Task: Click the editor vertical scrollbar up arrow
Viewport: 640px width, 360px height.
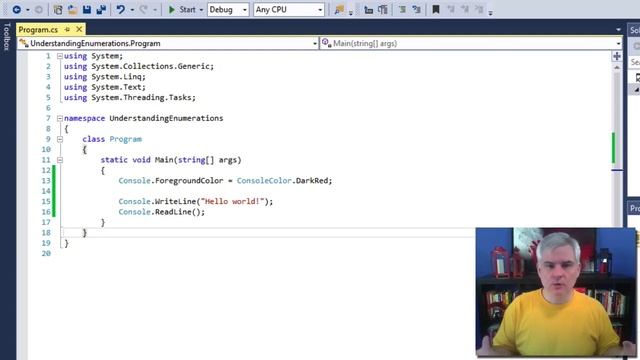Action: (617, 67)
